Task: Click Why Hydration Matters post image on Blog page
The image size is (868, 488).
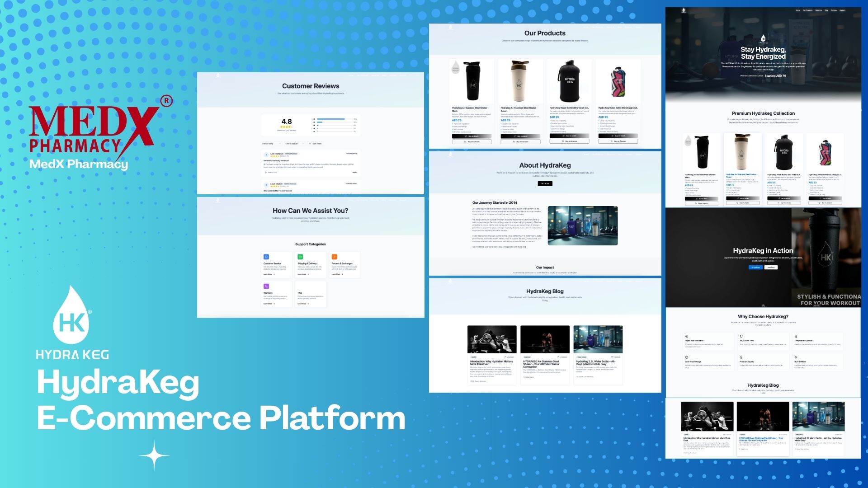Action: (492, 339)
